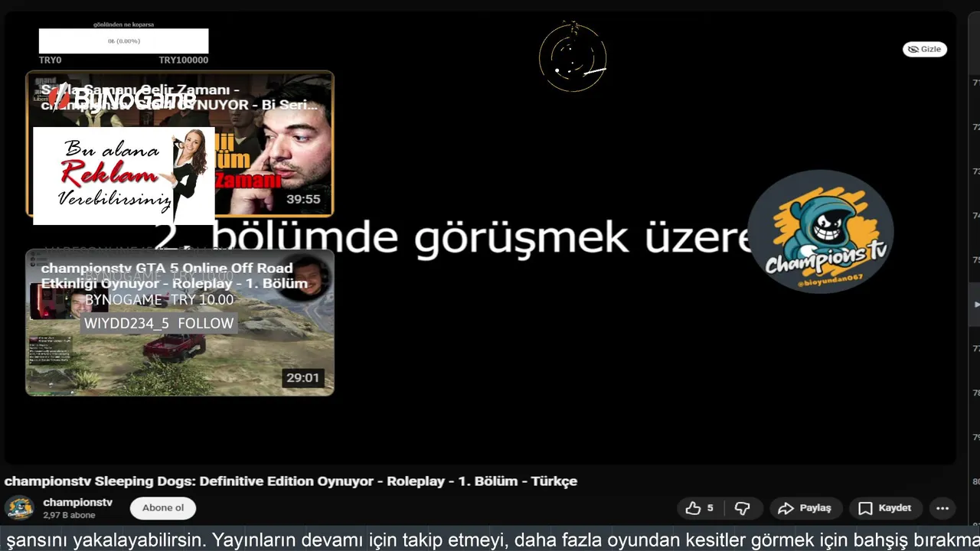Open the championstv channel avatar
This screenshot has height=551, width=980.
[19, 508]
